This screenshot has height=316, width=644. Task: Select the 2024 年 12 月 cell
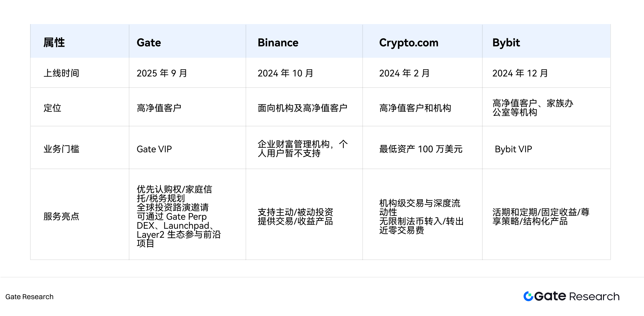520,73
